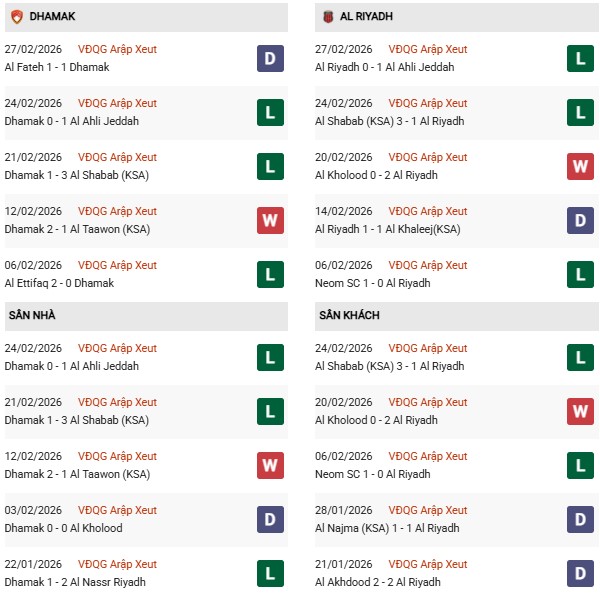Click VĐQG Arập Xeut link dated 14/02/2026

[429, 211]
